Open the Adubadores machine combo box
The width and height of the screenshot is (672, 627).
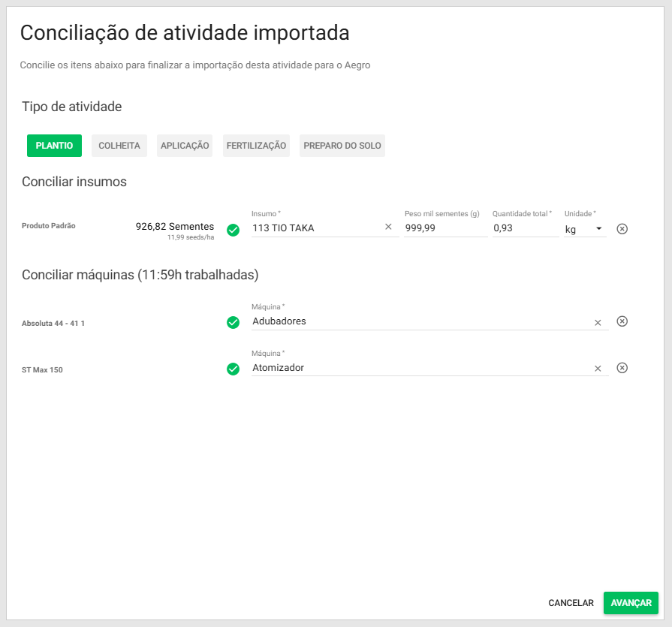pyautogui.click(x=417, y=321)
